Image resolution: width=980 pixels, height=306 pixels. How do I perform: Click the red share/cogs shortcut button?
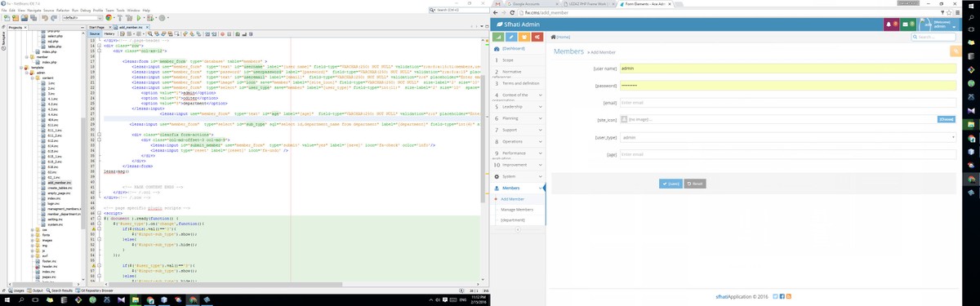537,37
